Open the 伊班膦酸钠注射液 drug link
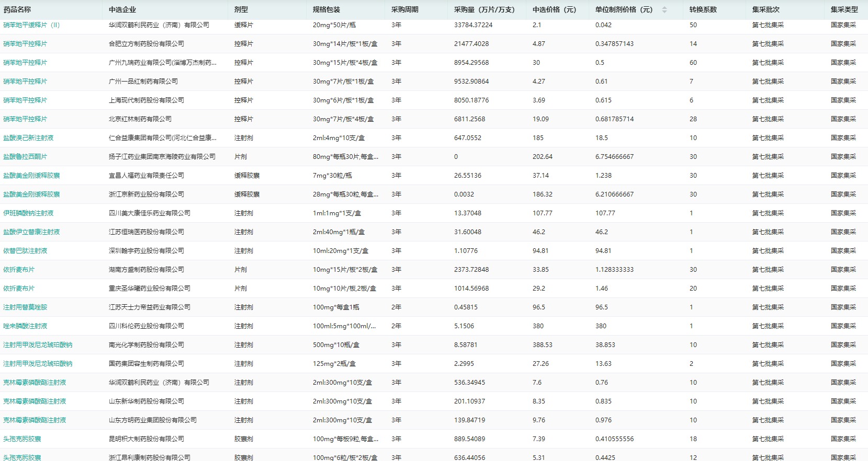This screenshot has width=868, height=461. pyautogui.click(x=28, y=213)
